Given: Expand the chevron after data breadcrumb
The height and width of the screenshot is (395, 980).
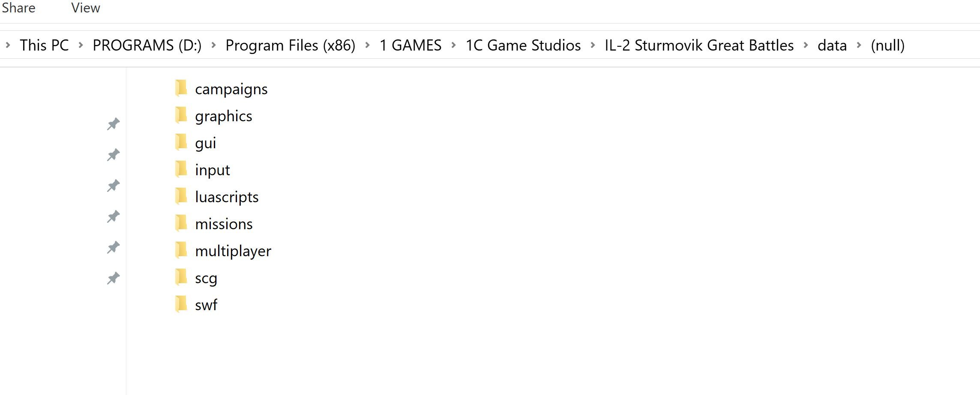Looking at the screenshot, I should 859,45.
